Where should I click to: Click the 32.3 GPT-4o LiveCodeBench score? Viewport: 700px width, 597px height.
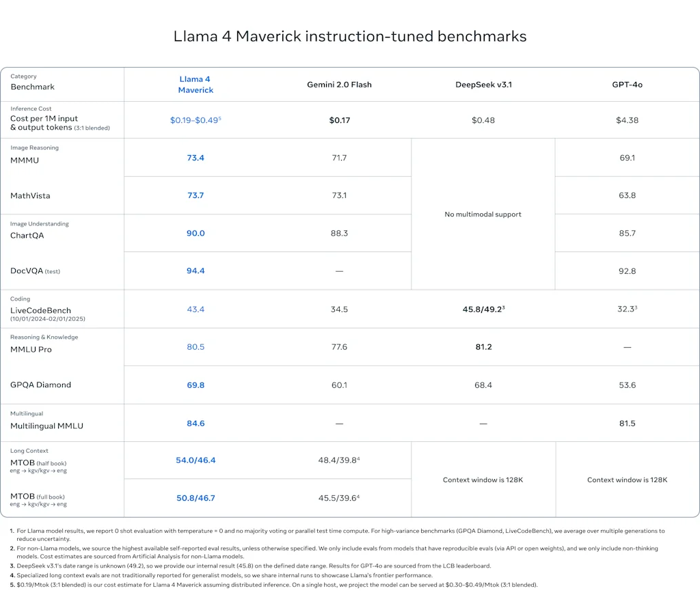pyautogui.click(x=628, y=309)
